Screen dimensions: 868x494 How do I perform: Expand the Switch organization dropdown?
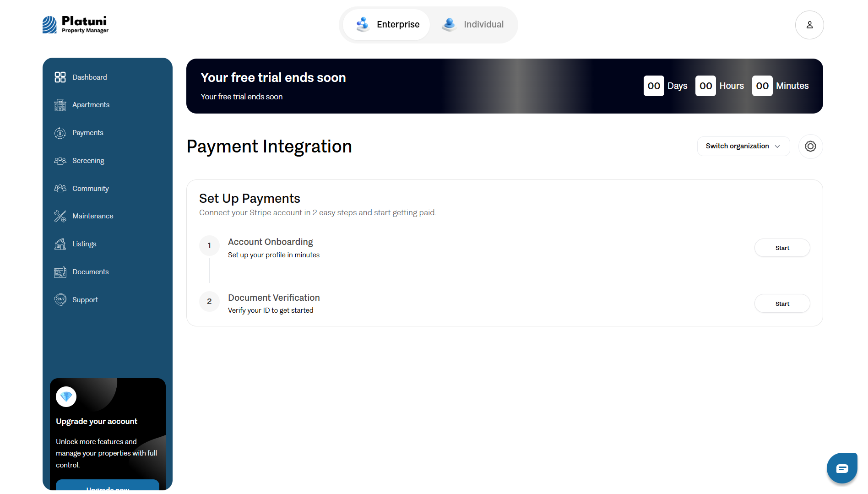[x=743, y=146]
